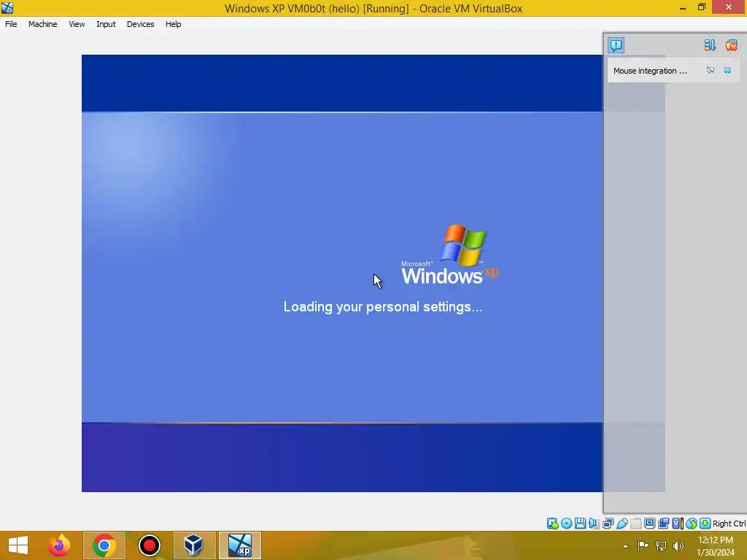Clear all notifications in the panel

tap(731, 45)
